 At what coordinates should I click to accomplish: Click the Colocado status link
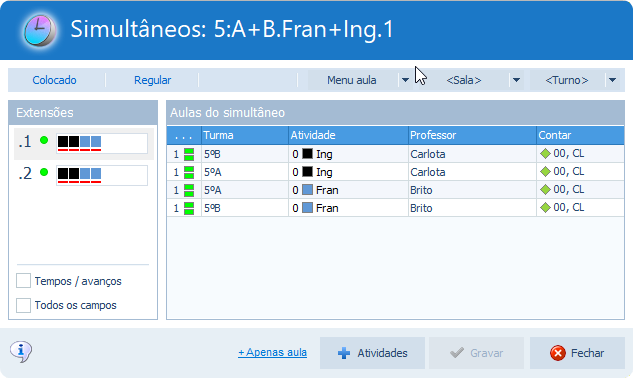pos(54,80)
